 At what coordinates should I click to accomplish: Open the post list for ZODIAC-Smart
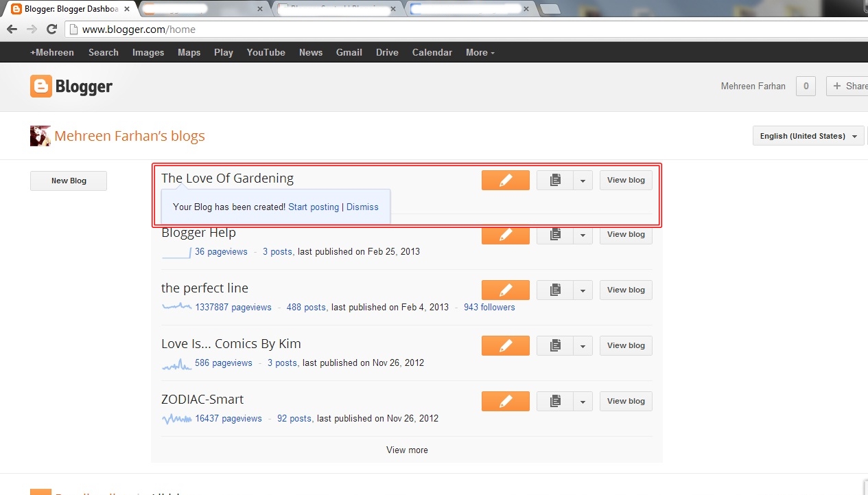pyautogui.click(x=555, y=401)
